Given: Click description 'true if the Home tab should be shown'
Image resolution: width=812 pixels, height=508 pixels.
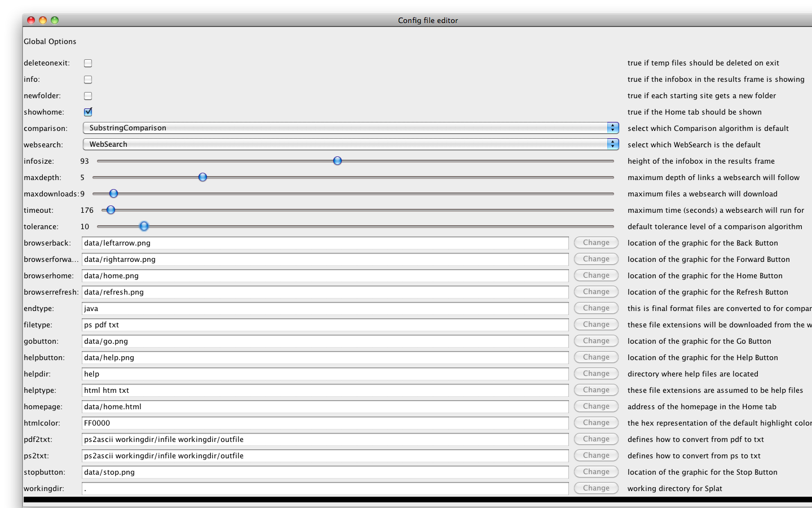Looking at the screenshot, I should [x=695, y=112].
